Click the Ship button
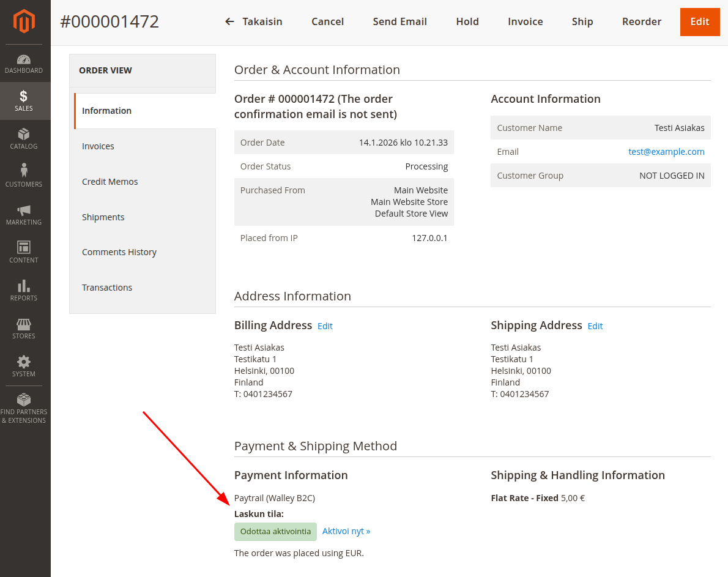 pyautogui.click(x=582, y=21)
